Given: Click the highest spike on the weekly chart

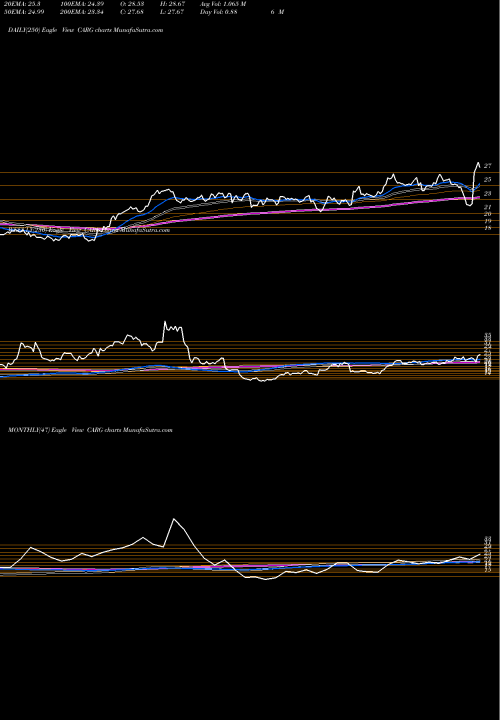Looking at the screenshot, I should pyautogui.click(x=165, y=322).
